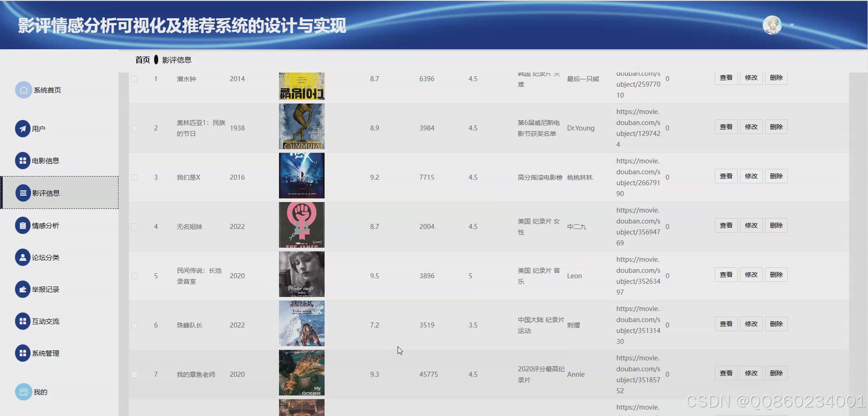
Task: Tick checkbox for row 我们是X
Action: click(134, 177)
